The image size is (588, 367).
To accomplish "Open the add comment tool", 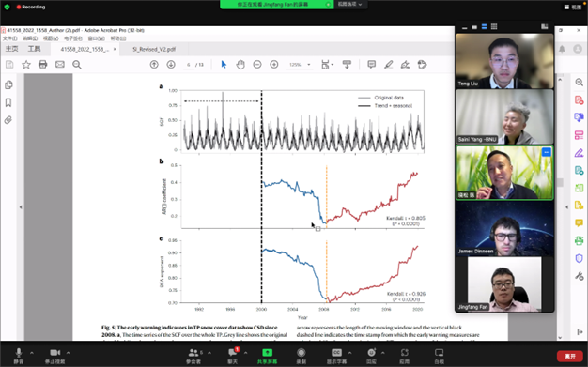I will 372,65.
